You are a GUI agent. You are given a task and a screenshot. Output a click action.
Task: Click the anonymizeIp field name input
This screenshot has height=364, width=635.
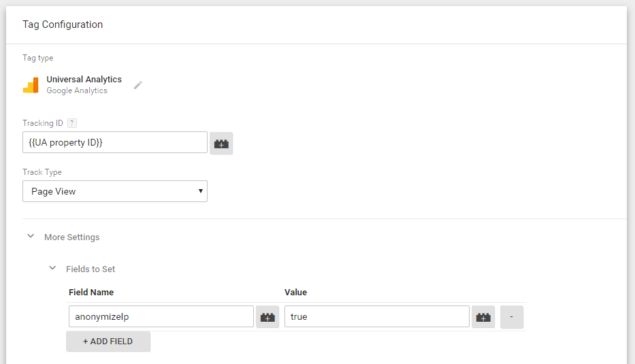tap(161, 316)
